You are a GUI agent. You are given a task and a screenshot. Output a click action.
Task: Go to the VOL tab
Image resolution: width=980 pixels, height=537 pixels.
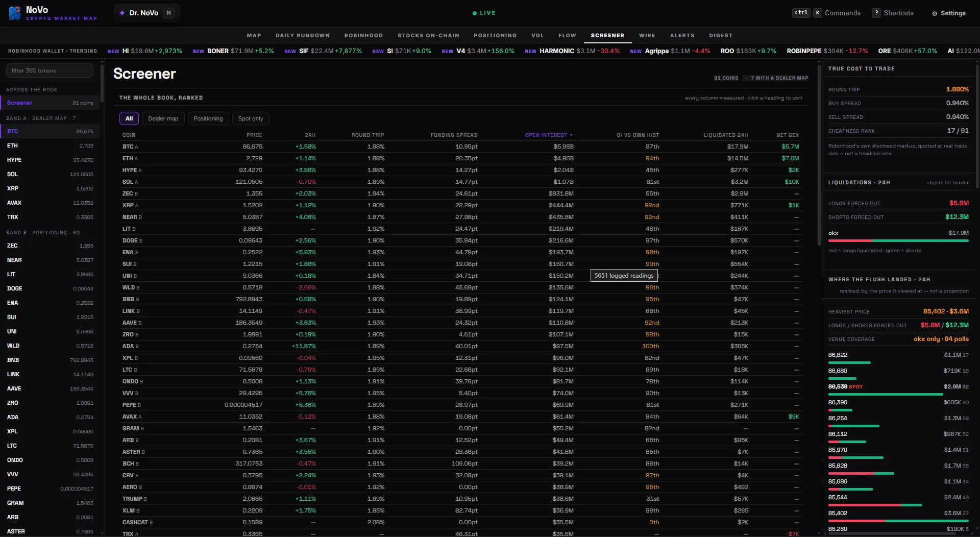point(537,35)
